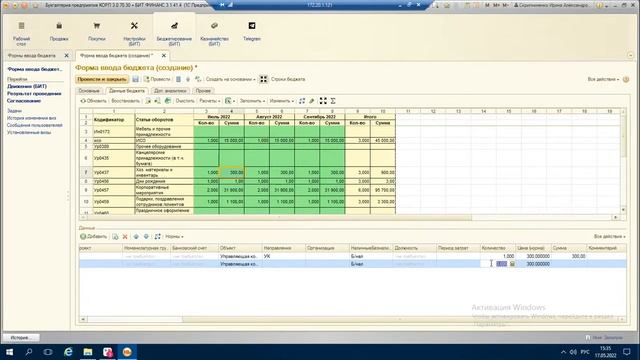Open Результат проведения link in sidebar
Screen dimensions: 640x360
tap(34, 93)
